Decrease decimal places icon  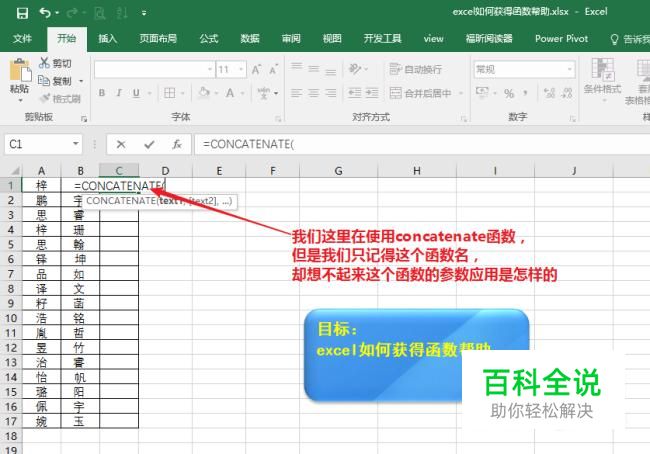[x=567, y=93]
